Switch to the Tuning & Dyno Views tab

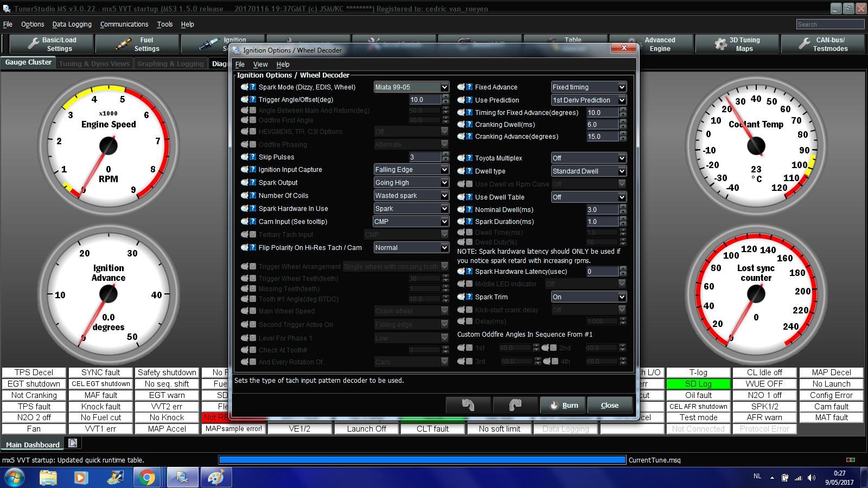click(94, 63)
